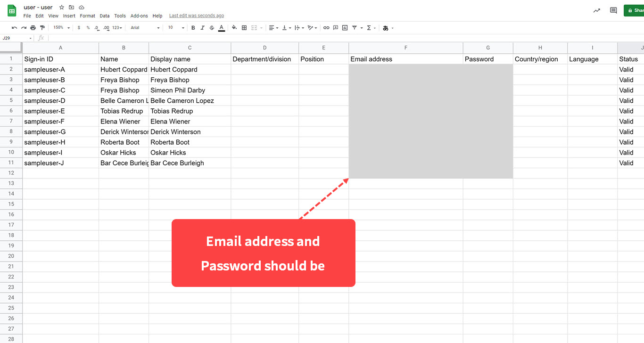Open comment history speech bubble icon

click(x=613, y=10)
